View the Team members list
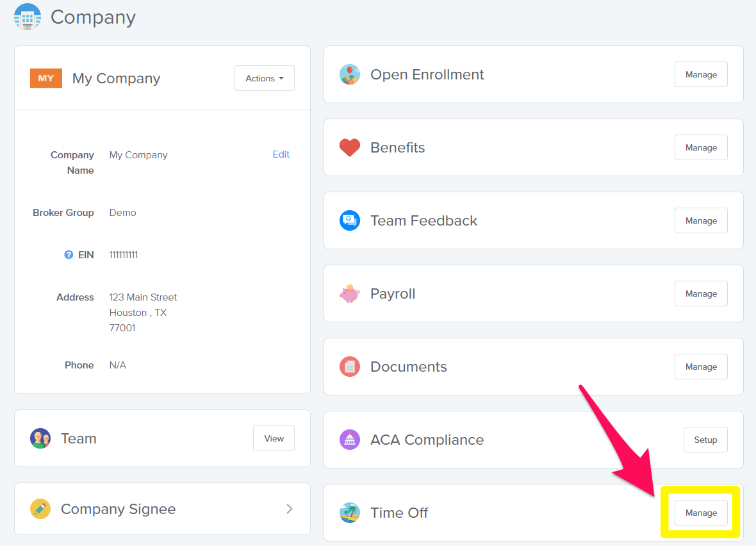 coord(274,438)
